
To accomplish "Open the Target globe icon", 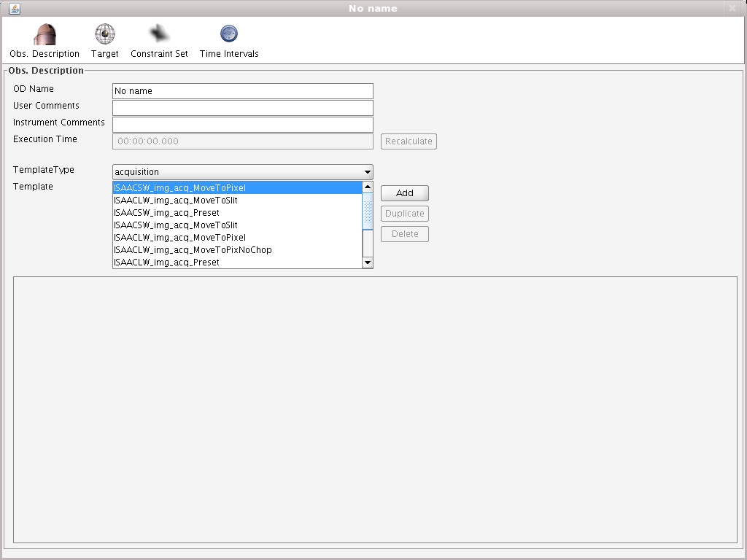I will click(105, 34).
